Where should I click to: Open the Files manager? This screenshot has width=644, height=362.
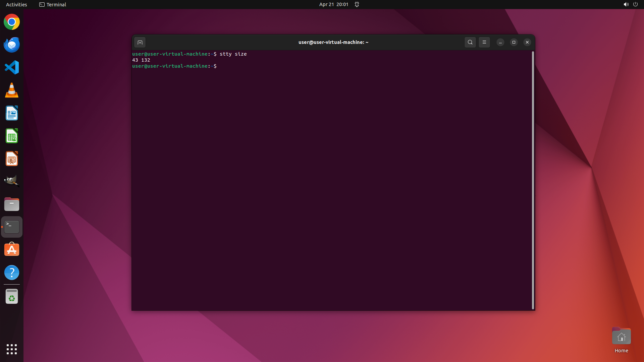point(12,204)
